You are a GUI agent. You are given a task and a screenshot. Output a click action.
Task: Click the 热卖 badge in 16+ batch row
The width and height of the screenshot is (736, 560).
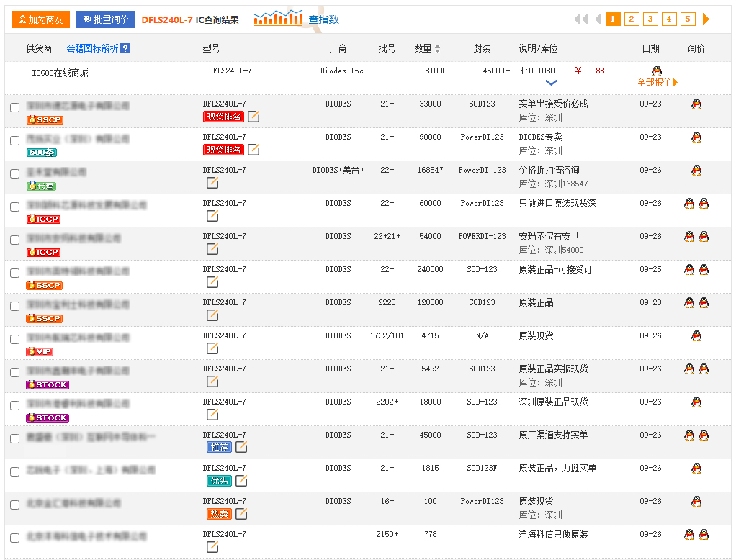tap(219, 514)
